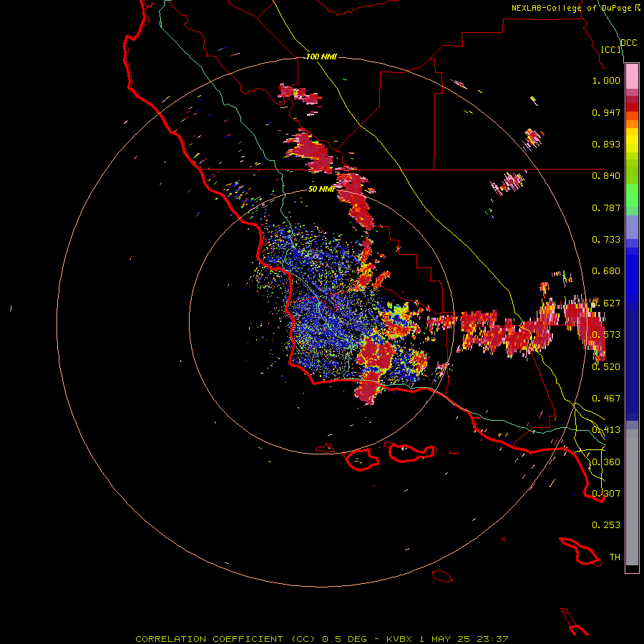The width and height of the screenshot is (644, 644).
Task: Click Santa Catalina Island outline
Action: point(580,551)
